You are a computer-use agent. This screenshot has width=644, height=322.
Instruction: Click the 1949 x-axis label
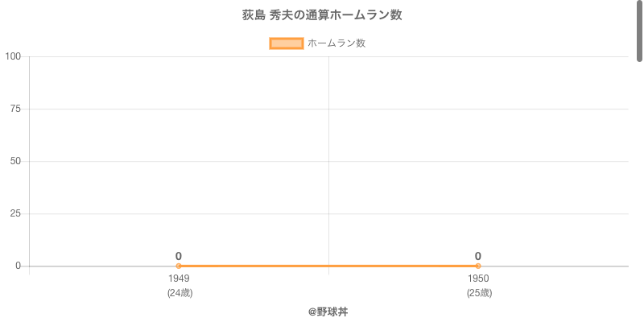click(179, 279)
